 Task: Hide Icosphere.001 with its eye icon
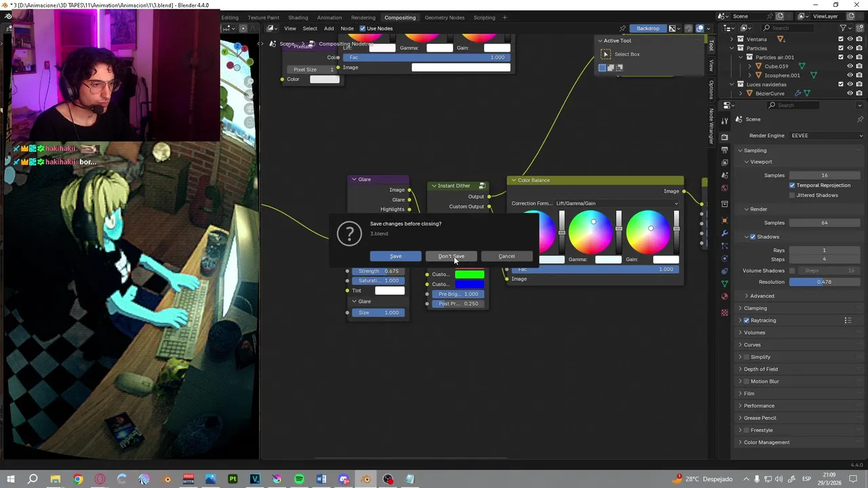[x=850, y=75]
